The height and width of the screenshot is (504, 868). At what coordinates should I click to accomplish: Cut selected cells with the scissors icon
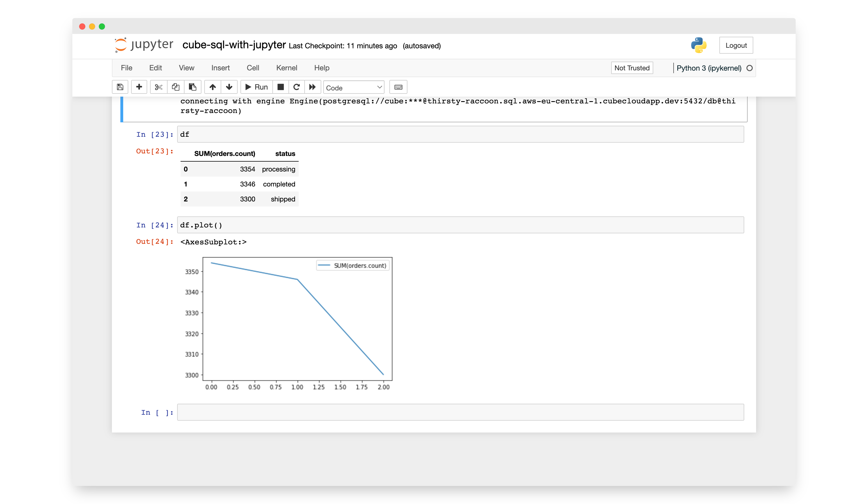(x=159, y=87)
